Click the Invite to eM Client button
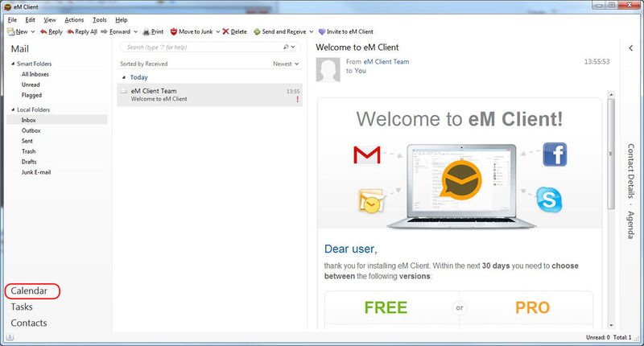 point(346,31)
